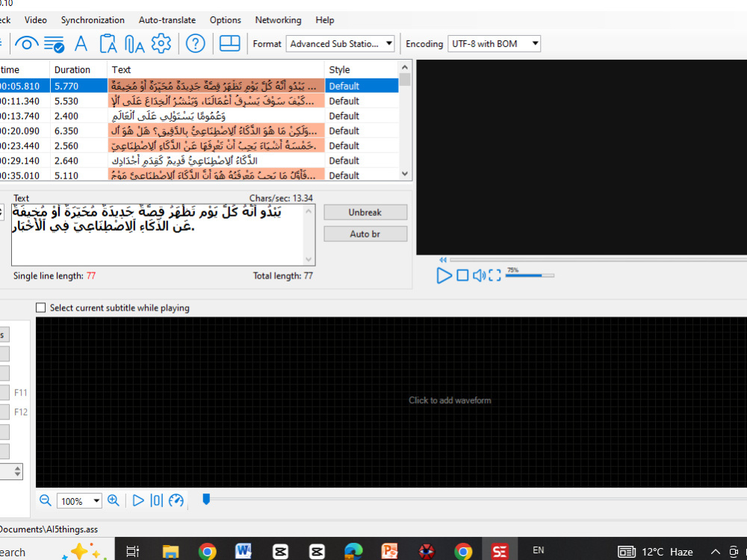The image size is (747, 560).
Task: Zoom in the waveform
Action: 114,500
